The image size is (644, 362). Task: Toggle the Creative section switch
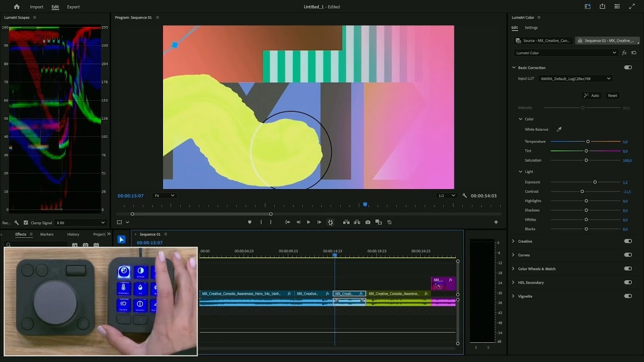pos(628,241)
